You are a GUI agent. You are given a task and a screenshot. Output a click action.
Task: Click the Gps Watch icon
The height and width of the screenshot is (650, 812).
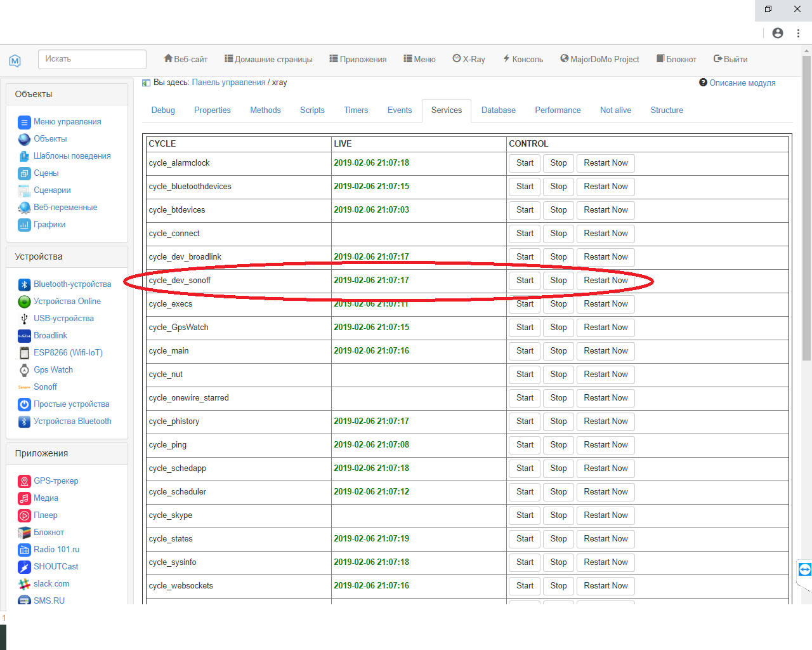pyautogui.click(x=24, y=370)
